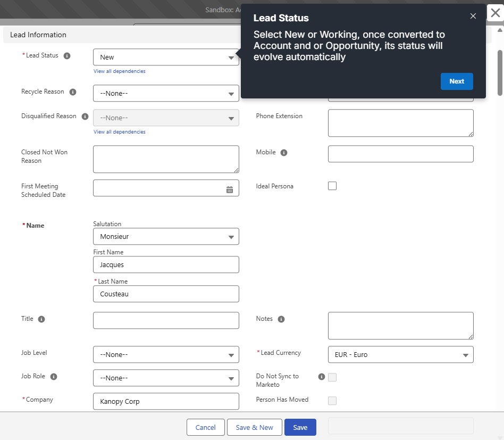This screenshot has width=504, height=440.
Task: Click the Recycle Reason info icon
Action: tap(73, 92)
